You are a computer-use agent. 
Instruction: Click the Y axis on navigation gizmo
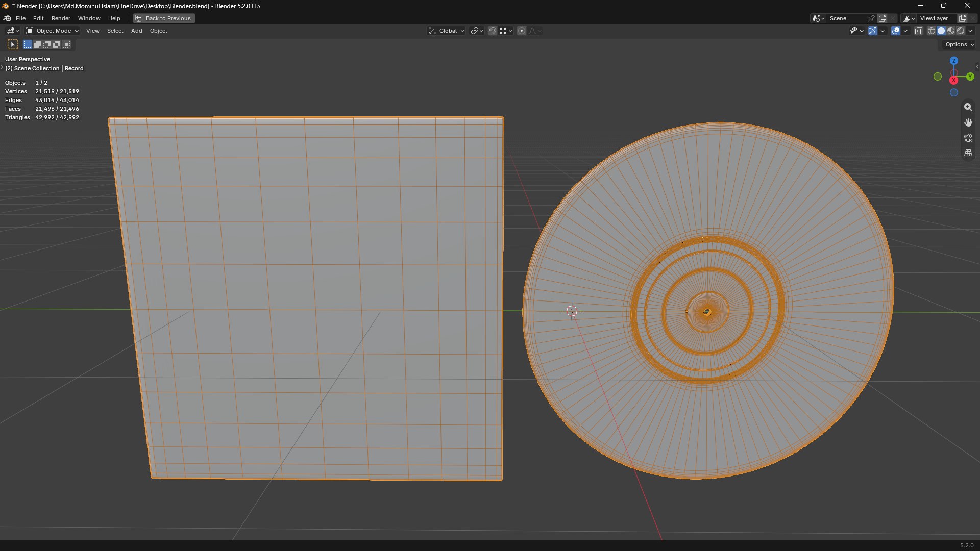pos(970,77)
